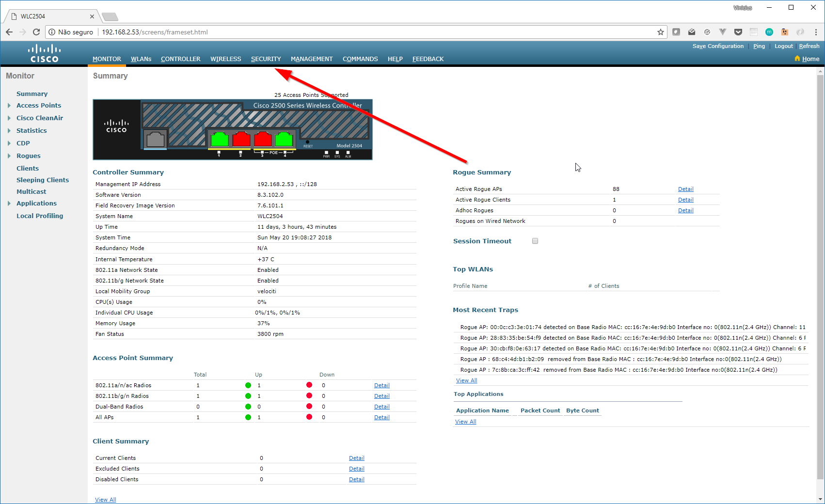Open Detail for Disabled Clients
The image size is (825, 504).
coord(356,479)
